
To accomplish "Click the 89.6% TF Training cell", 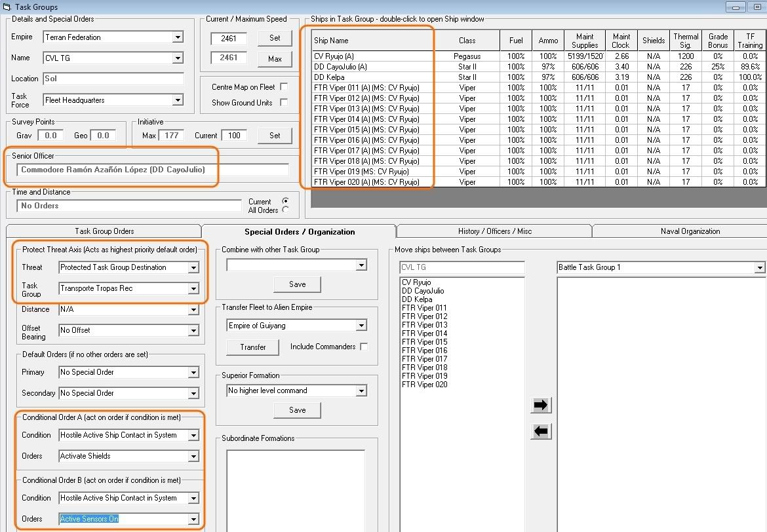I will pos(750,67).
